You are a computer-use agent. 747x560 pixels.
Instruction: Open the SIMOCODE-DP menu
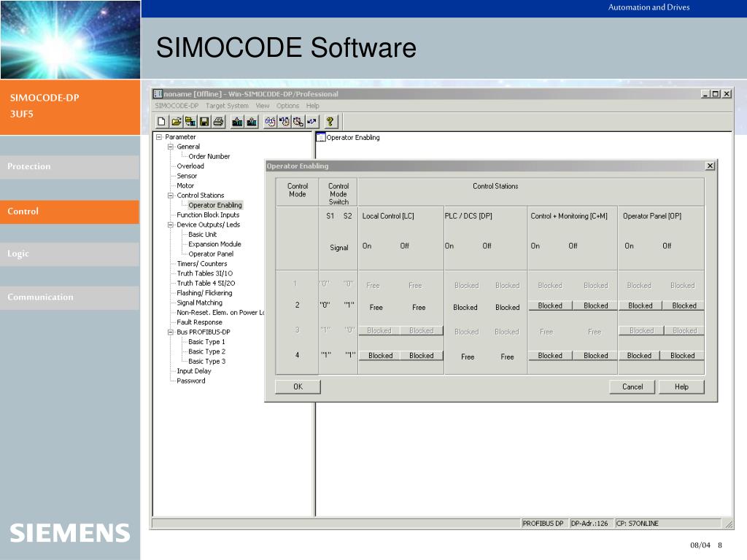click(x=177, y=106)
